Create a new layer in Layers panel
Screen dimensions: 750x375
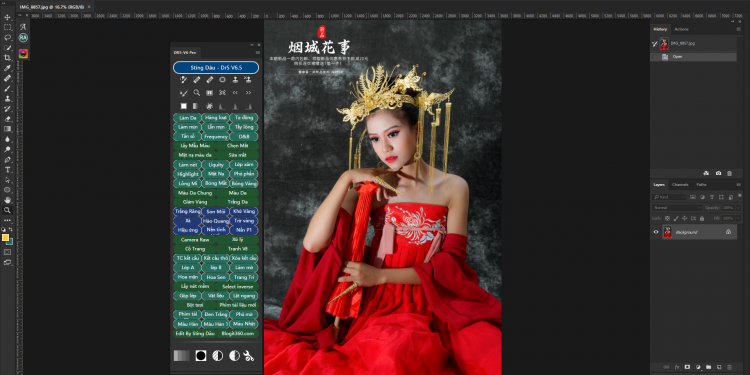[x=719, y=367]
